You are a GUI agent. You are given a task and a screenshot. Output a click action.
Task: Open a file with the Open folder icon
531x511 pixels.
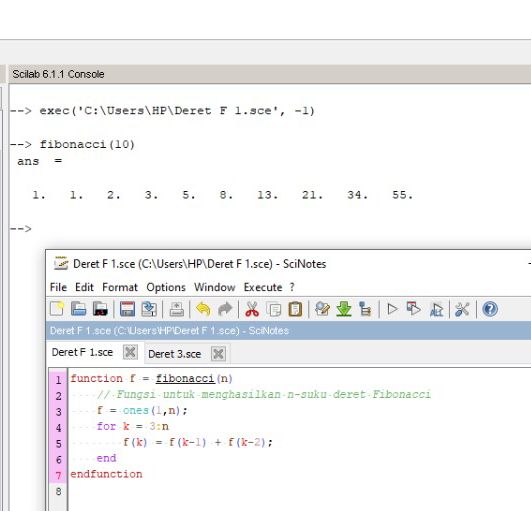[x=79, y=309]
